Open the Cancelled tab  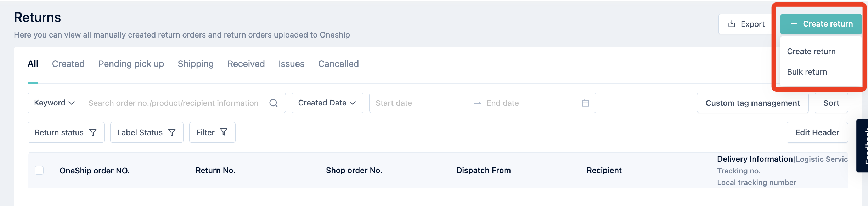click(338, 64)
